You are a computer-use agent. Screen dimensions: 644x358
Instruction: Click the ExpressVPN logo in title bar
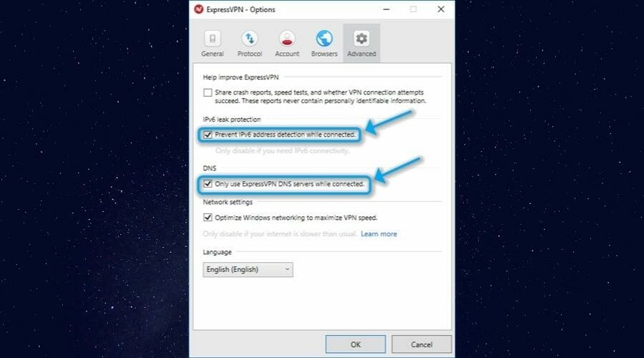click(x=199, y=9)
